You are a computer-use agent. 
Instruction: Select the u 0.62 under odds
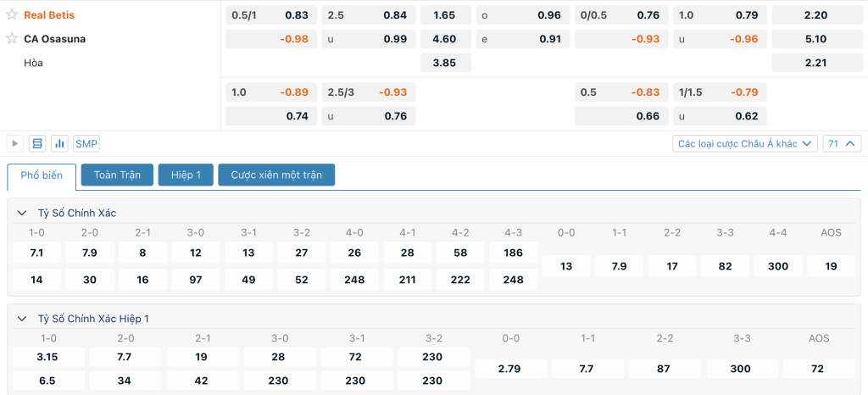tap(721, 115)
